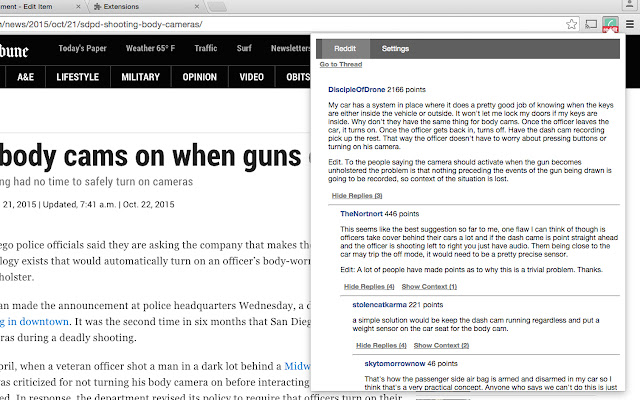Screen dimensions: 640x400
Task: Open the Today's Paper nav item
Action: point(83,47)
